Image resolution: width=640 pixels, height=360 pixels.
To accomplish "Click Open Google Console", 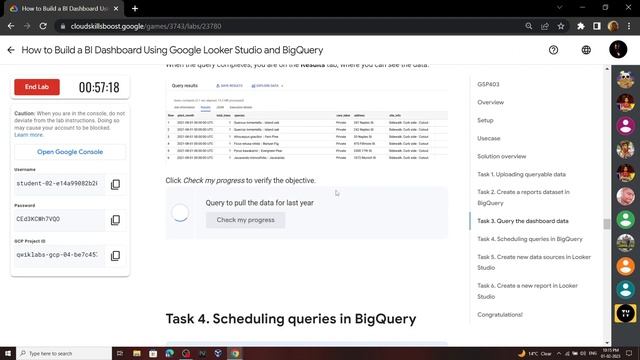I will [70, 152].
